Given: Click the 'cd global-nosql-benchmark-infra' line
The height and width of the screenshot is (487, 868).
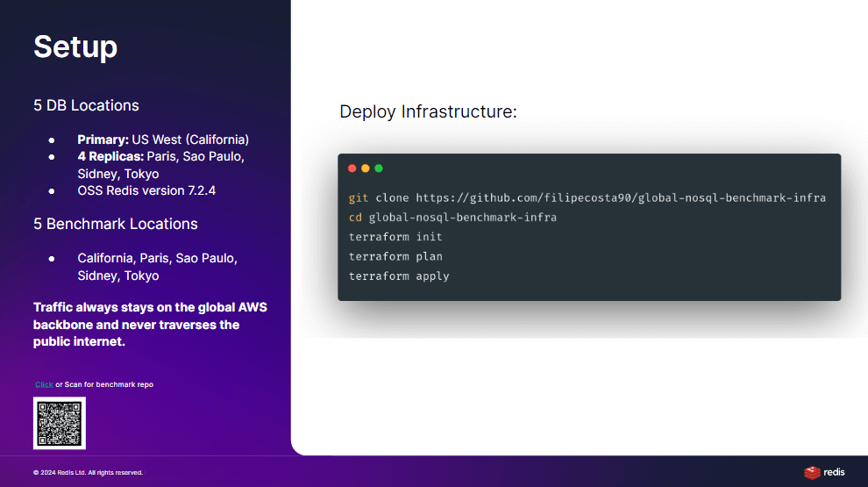Looking at the screenshot, I should (452, 218).
